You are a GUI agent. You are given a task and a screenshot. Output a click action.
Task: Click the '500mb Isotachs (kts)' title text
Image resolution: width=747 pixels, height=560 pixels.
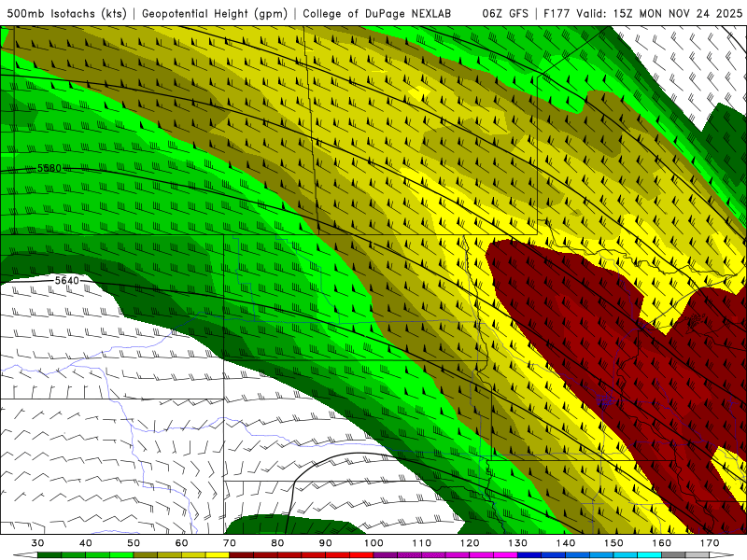[66, 13]
